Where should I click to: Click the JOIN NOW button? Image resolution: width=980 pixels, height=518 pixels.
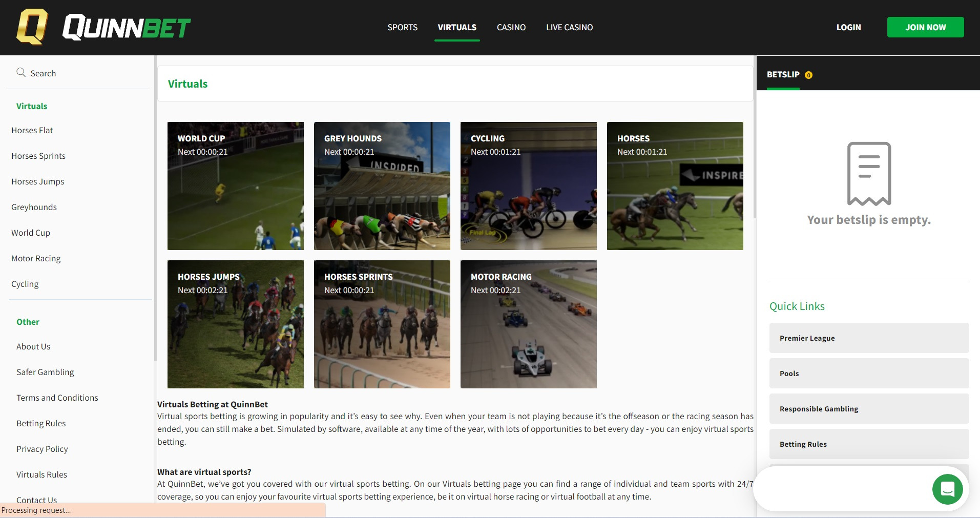click(x=925, y=27)
